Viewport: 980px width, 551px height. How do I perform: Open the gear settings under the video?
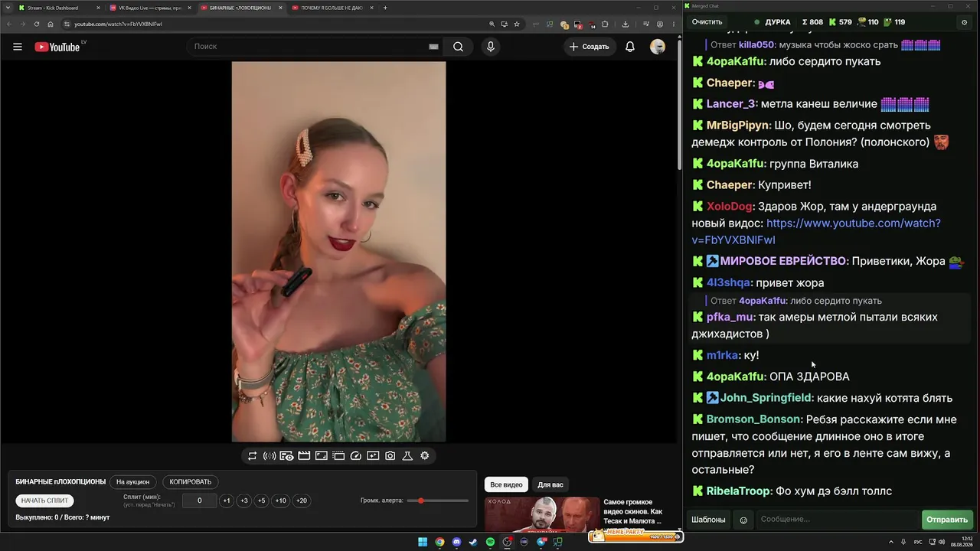425,456
